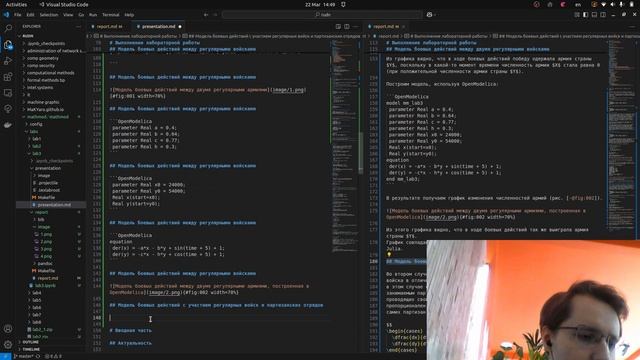This screenshot has width=640, height=360.
Task: Click the master branch in status bar
Action: click(24, 356)
